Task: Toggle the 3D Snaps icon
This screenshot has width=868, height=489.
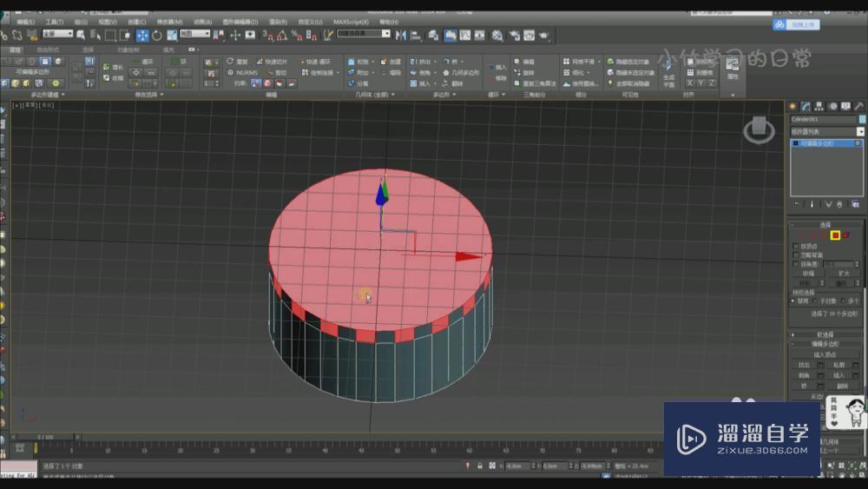Action: click(x=268, y=36)
